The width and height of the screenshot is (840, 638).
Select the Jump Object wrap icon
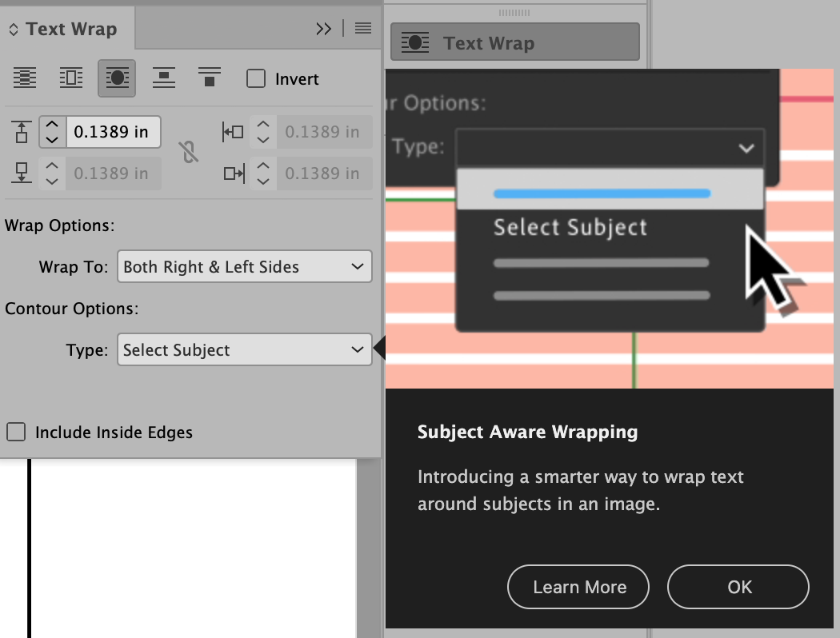pyautogui.click(x=163, y=78)
